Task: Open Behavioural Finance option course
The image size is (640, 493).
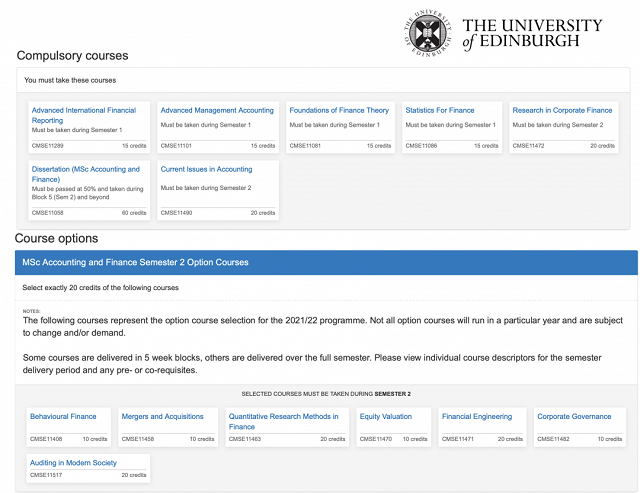Action: [x=63, y=416]
